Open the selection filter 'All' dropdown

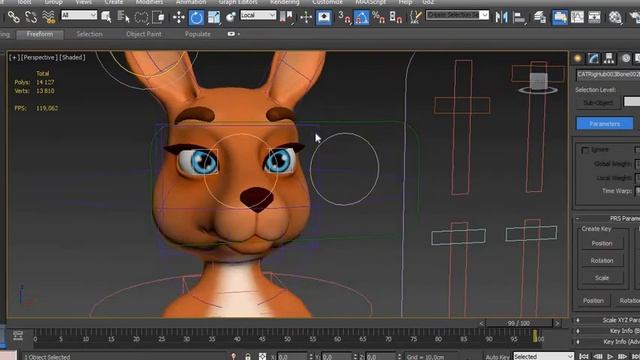pyautogui.click(x=79, y=15)
